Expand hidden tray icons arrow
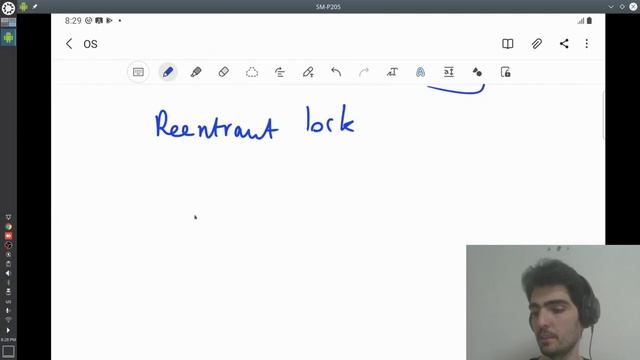 [x=8, y=330]
